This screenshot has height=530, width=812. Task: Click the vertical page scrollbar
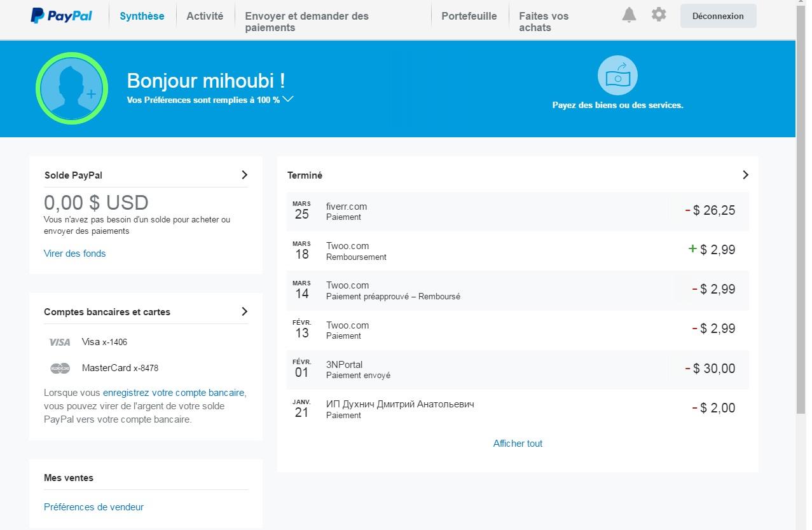click(x=801, y=210)
